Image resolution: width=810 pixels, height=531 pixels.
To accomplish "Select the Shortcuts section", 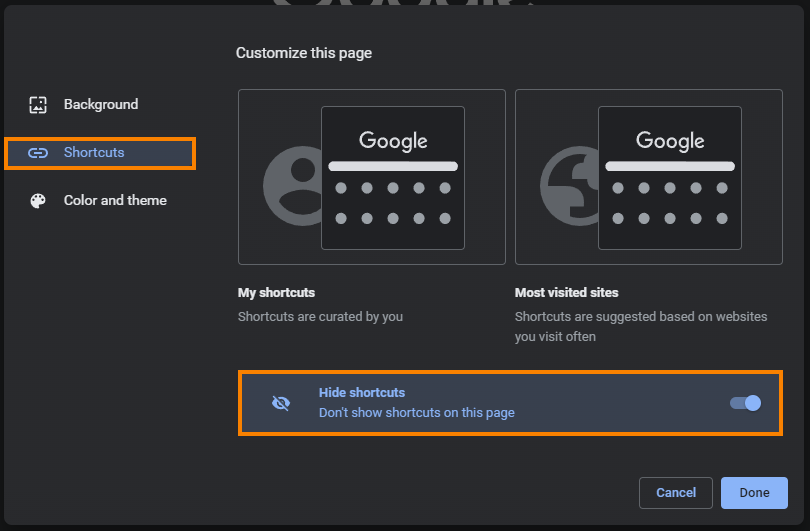I will point(100,153).
